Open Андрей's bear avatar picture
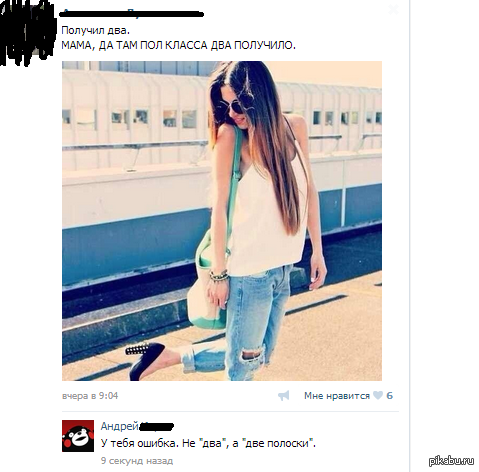Viewport: 479px width, 472px height. [x=78, y=436]
